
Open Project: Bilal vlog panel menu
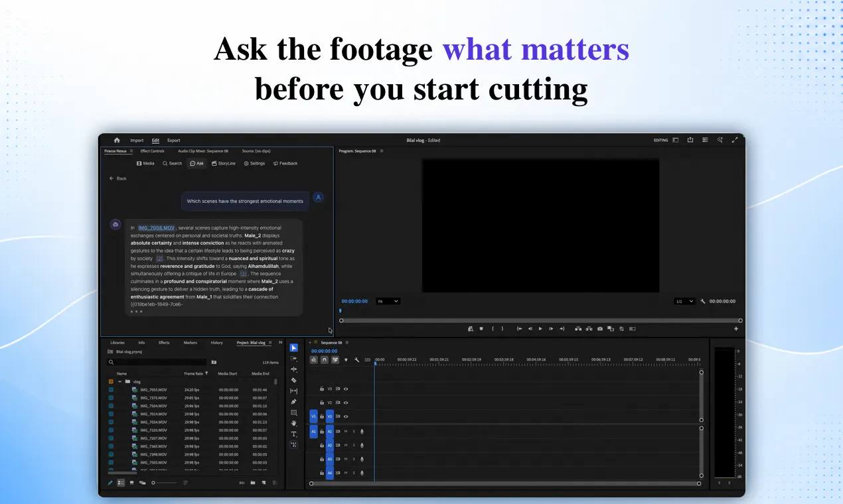pyautogui.click(x=270, y=343)
